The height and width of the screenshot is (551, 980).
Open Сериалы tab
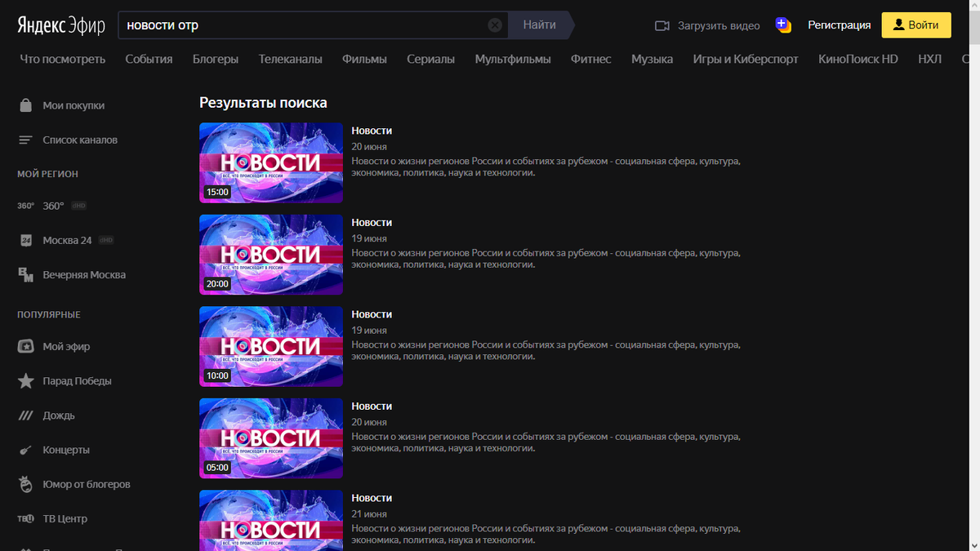point(430,59)
